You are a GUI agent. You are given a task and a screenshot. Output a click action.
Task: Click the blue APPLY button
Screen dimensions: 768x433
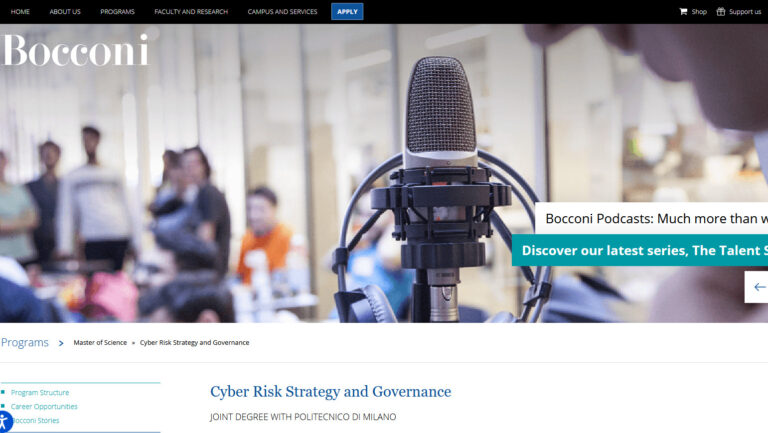point(347,12)
